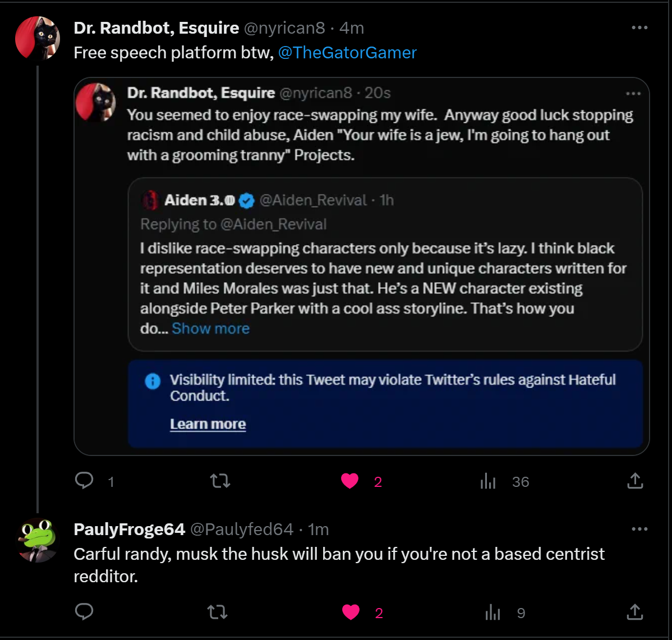Open PaulyFroge64's frog profile picture
The height and width of the screenshot is (640, 672).
pos(38,541)
